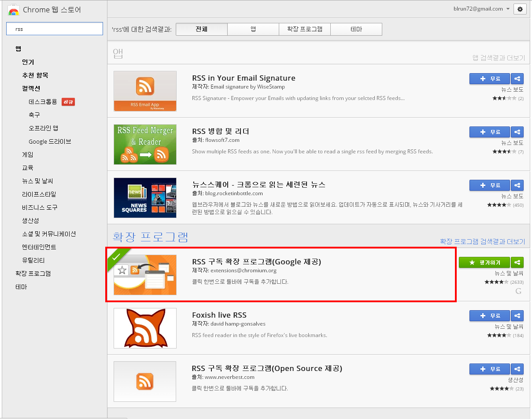Click the blog.rocketinbottle.com source text
532x419 pixels.
(234, 193)
